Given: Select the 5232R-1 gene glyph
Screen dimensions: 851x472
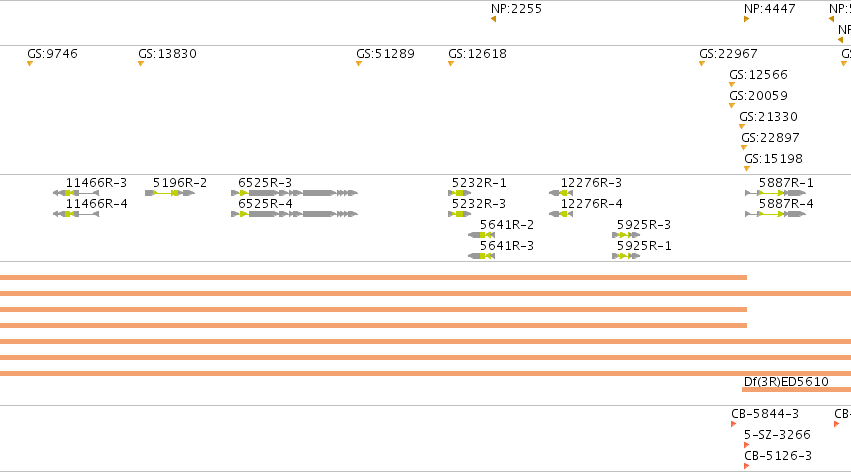Looking at the screenshot, I should (x=459, y=193).
